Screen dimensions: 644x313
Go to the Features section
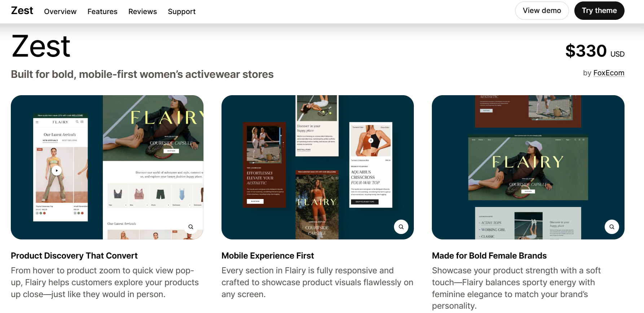tap(102, 12)
